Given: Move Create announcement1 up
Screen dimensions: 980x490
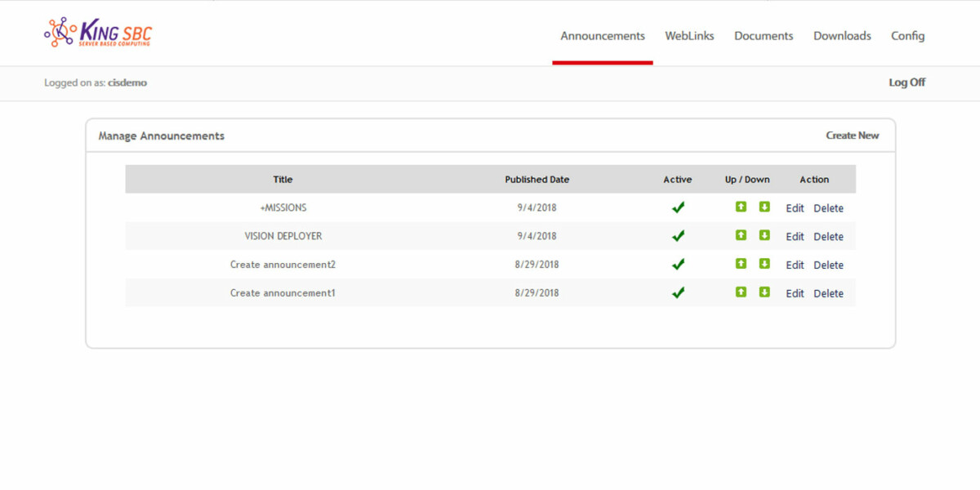Looking at the screenshot, I should click(741, 292).
